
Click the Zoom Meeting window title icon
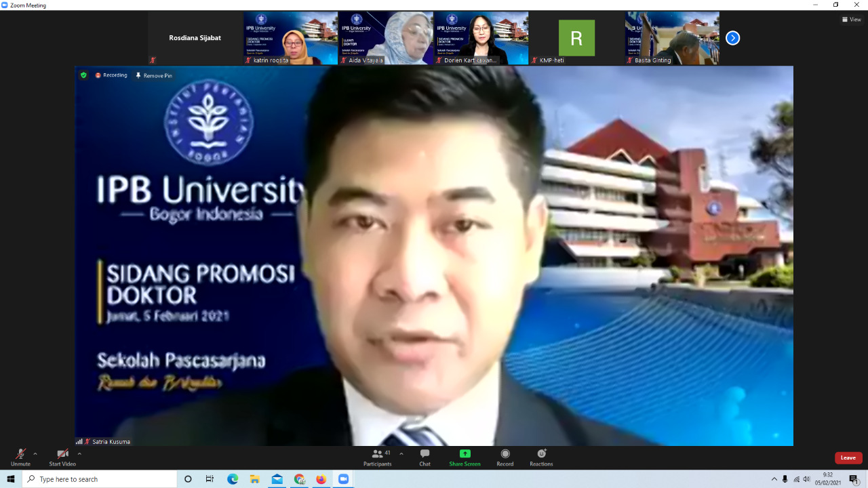pos(5,5)
